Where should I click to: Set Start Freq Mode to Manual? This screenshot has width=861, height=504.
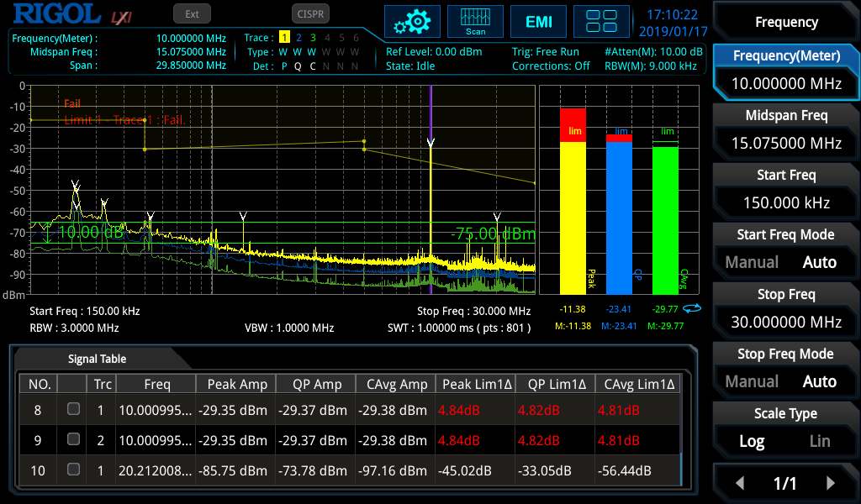(751, 262)
